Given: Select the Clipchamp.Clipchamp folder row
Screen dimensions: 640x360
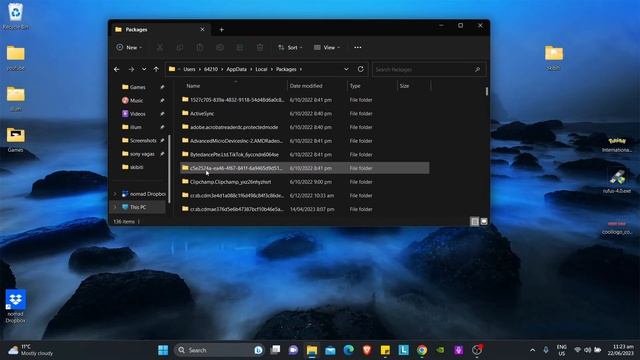Looking at the screenshot, I should (304, 182).
